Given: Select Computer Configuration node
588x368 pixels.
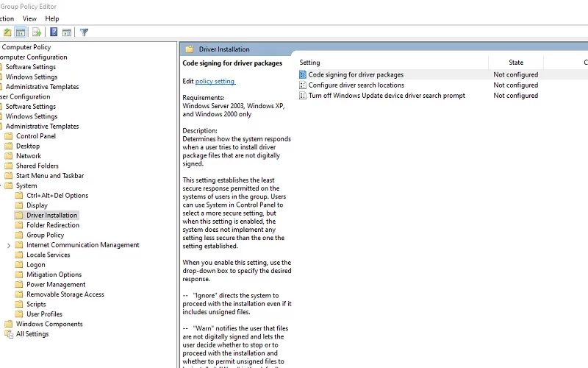Looking at the screenshot, I should [33, 57].
